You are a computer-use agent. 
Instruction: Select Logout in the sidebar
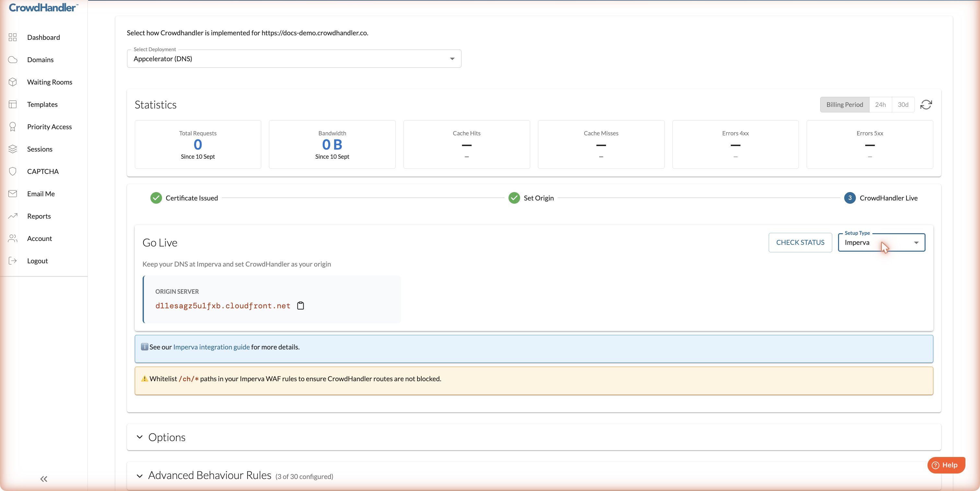[x=37, y=261]
